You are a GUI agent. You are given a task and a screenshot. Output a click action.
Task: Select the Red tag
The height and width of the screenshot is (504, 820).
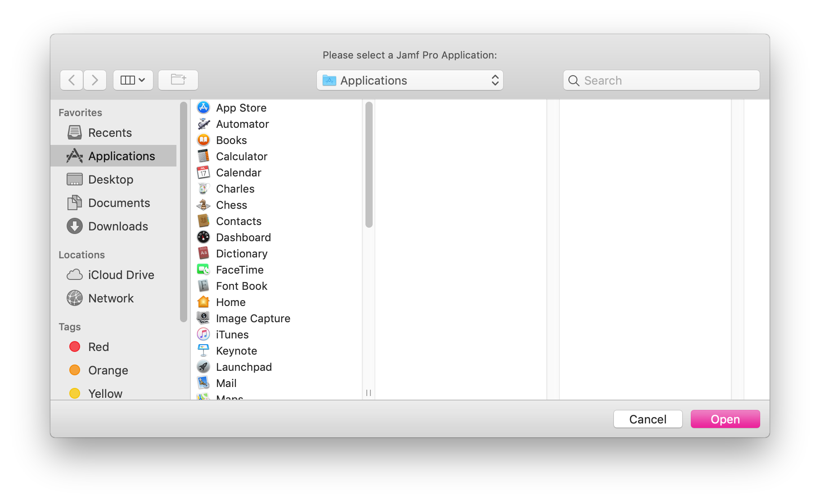[x=89, y=346]
